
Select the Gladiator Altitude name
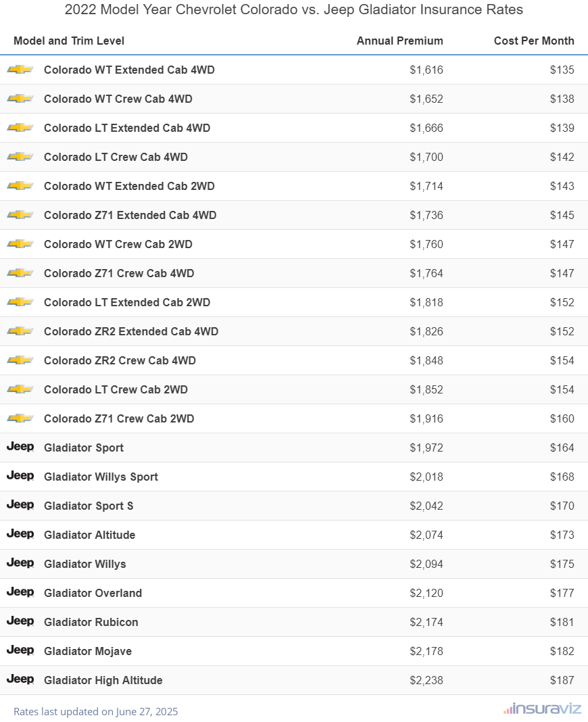[90, 535]
